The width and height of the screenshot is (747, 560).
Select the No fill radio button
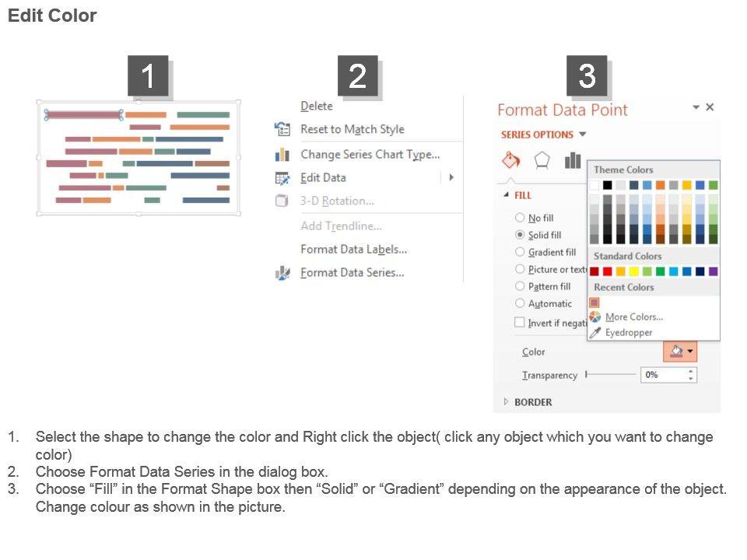[x=520, y=218]
